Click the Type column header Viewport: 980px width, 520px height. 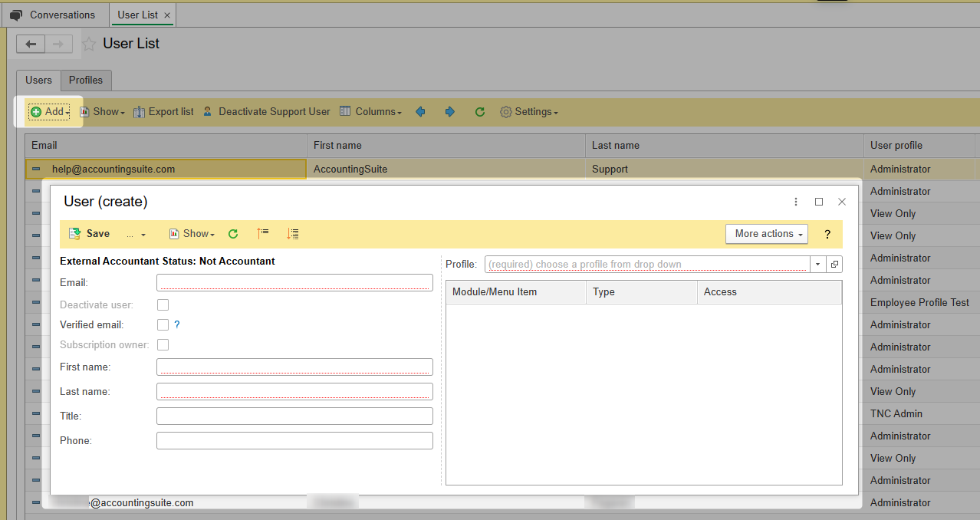pos(642,292)
